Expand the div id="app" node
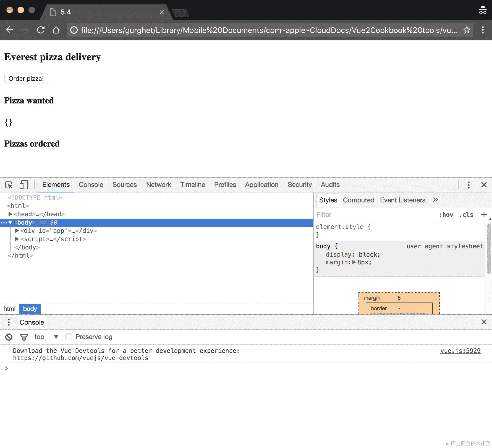 pos(17,231)
